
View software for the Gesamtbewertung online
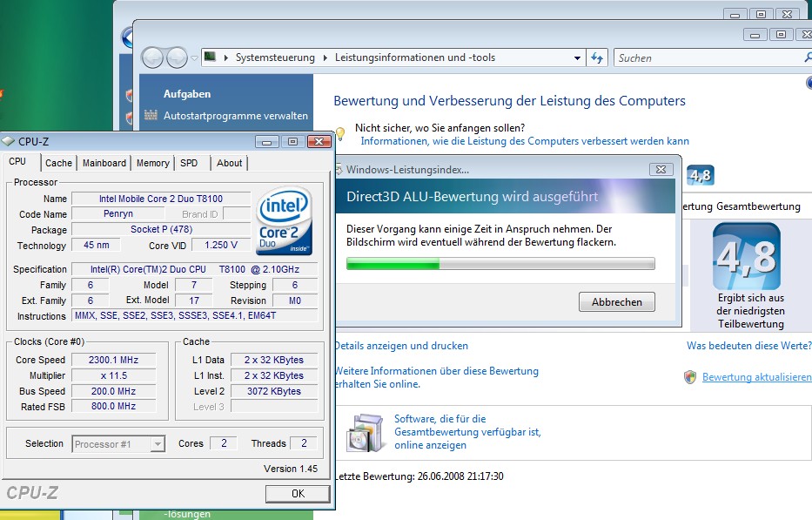coord(467,432)
